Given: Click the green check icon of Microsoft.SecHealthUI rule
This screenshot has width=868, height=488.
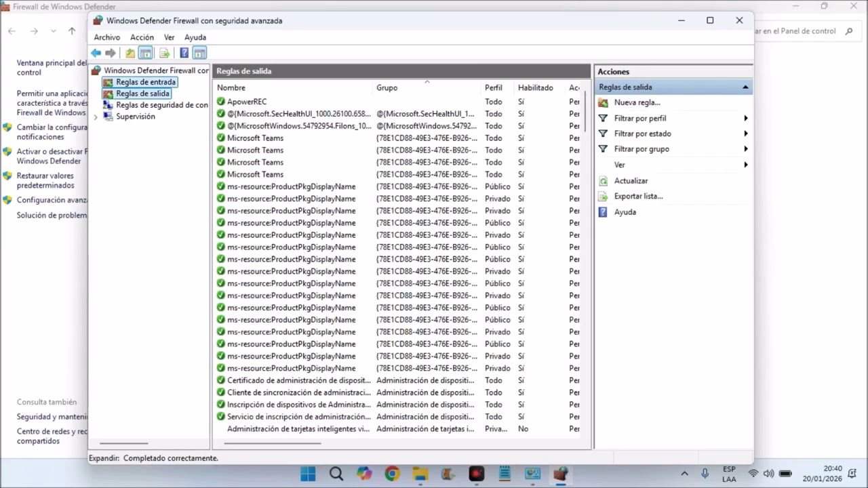Looking at the screenshot, I should point(221,114).
